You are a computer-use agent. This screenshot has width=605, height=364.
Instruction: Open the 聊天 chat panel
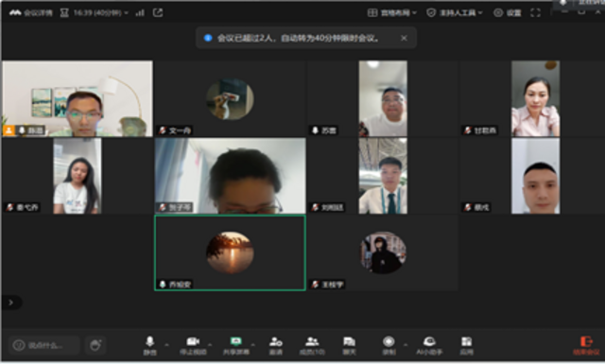(349, 345)
